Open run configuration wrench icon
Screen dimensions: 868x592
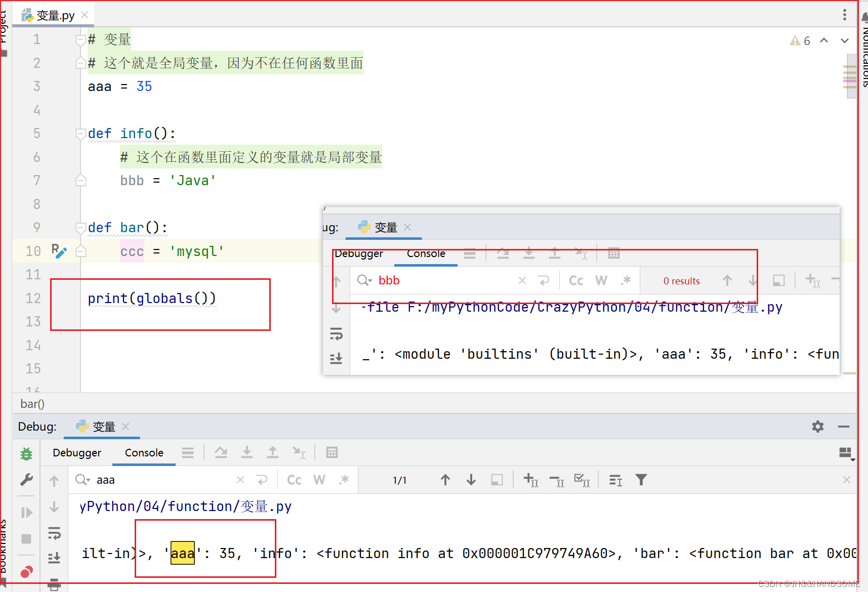pyautogui.click(x=26, y=479)
